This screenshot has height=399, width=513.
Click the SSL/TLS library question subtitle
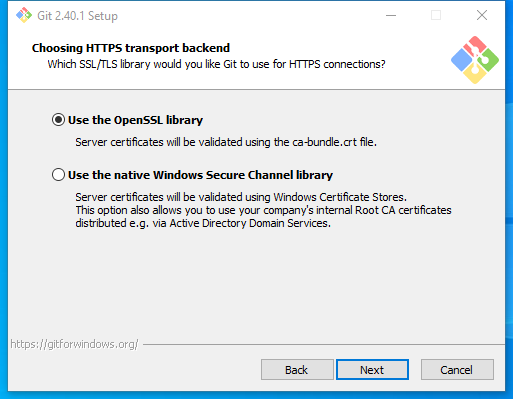point(216,64)
